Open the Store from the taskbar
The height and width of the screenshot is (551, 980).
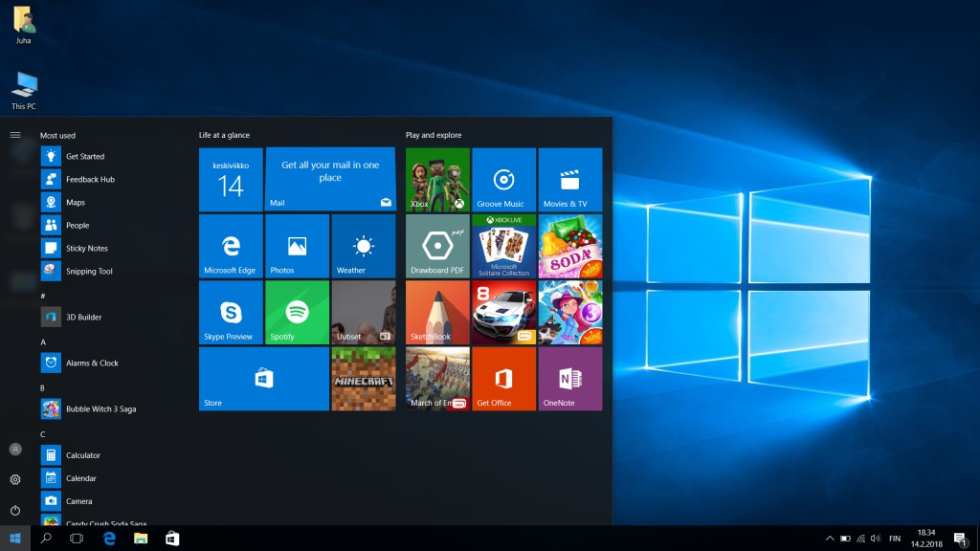(172, 539)
